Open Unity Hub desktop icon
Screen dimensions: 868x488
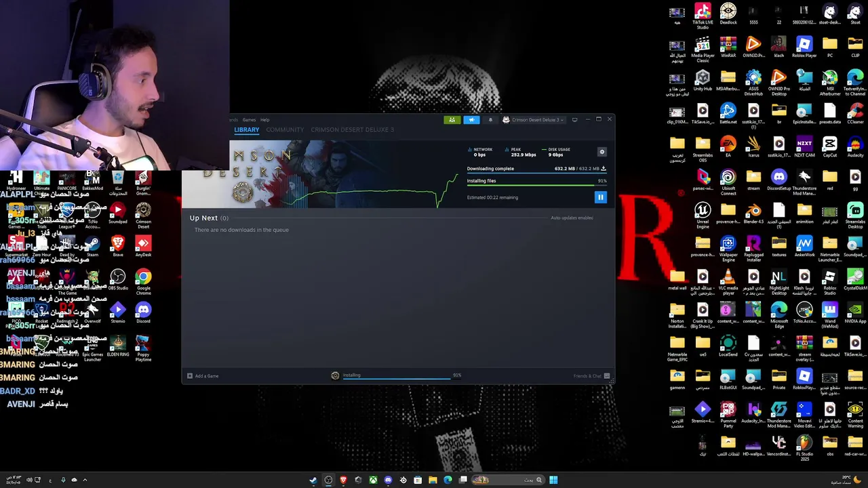(x=703, y=81)
